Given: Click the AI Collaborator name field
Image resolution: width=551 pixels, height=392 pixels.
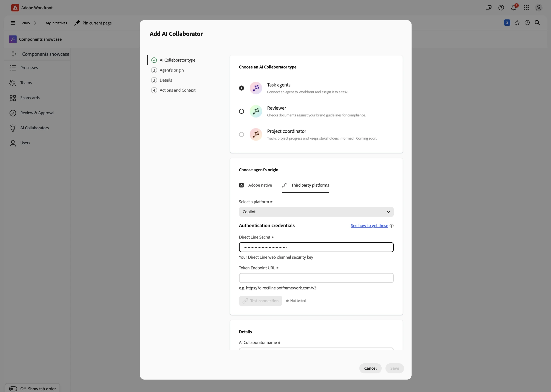Looking at the screenshot, I should tap(316, 349).
